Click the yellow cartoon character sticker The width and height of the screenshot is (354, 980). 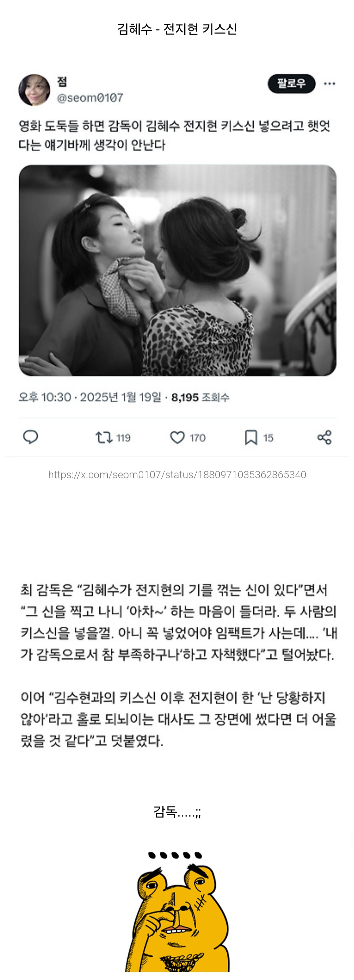pos(177,911)
